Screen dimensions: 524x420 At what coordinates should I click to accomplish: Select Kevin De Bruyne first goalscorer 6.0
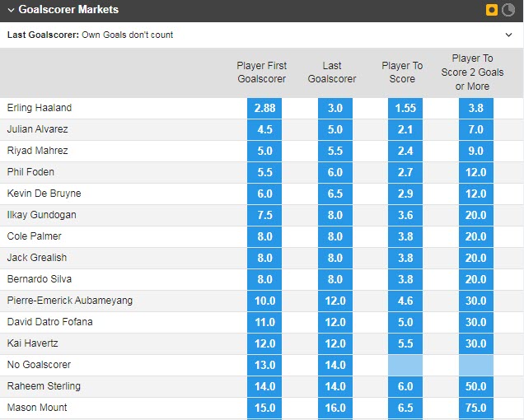tap(264, 194)
